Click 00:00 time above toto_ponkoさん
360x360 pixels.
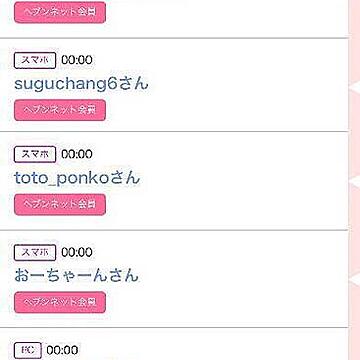[x=77, y=154]
